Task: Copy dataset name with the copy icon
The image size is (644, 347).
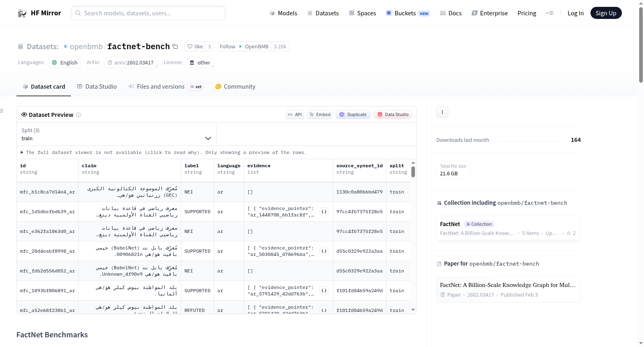Action: 175,46
